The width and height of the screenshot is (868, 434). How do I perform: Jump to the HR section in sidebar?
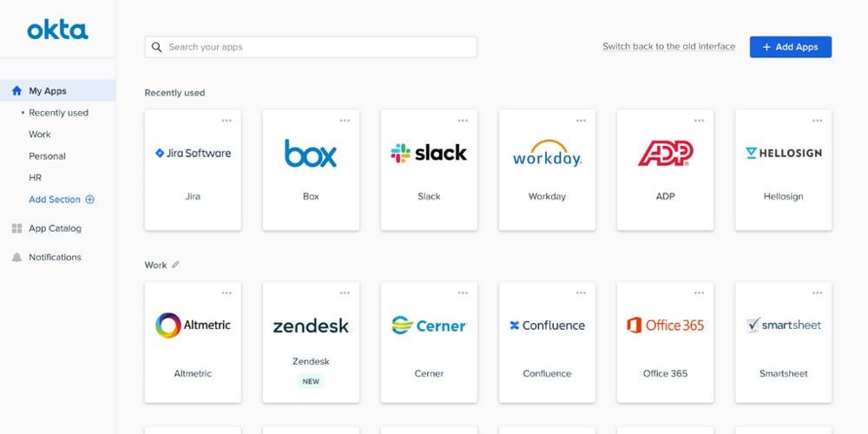(x=36, y=178)
